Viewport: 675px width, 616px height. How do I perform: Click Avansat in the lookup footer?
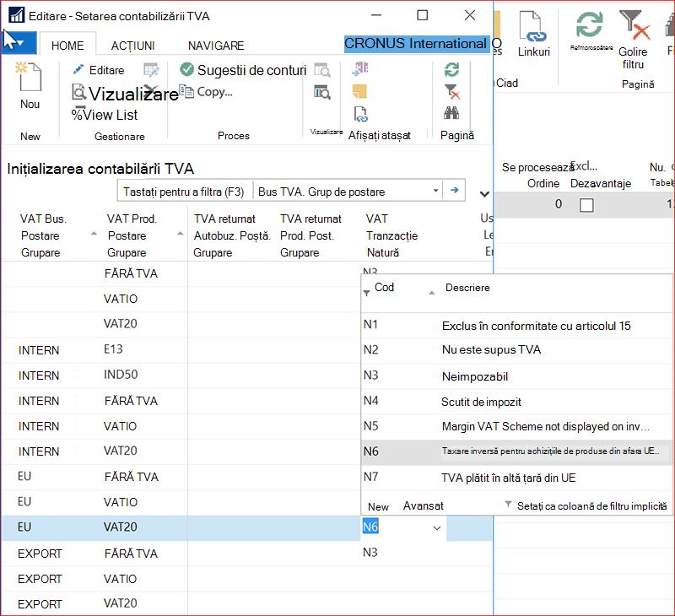click(424, 505)
